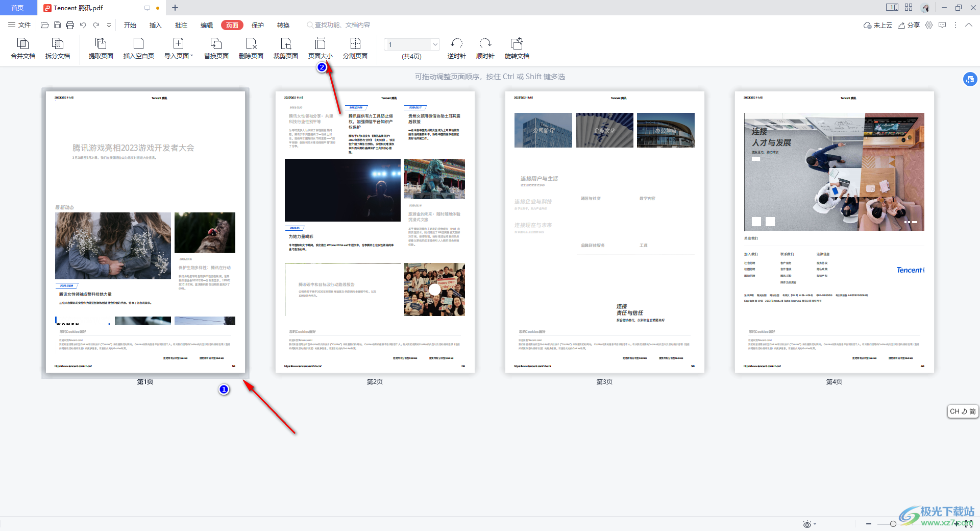This screenshot has height=531, width=980.
Task: Switch to the 保护 tab
Action: (x=258, y=25)
